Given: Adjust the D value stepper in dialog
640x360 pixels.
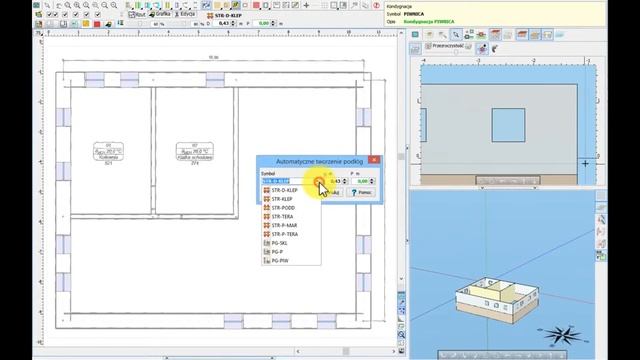Looking at the screenshot, I should (x=344, y=181).
